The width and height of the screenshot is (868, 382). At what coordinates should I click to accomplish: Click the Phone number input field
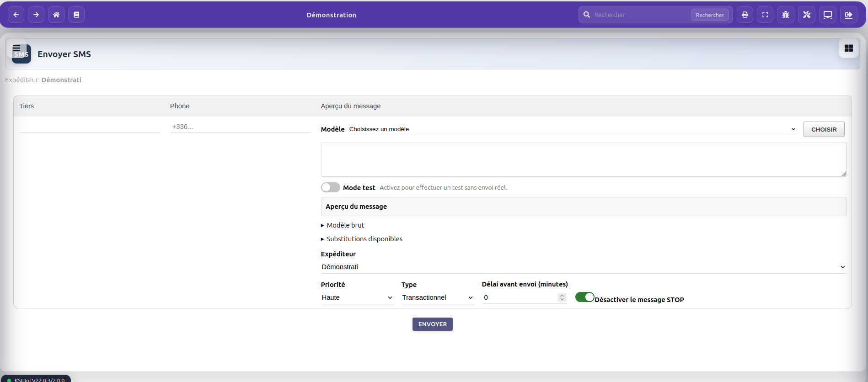(240, 127)
